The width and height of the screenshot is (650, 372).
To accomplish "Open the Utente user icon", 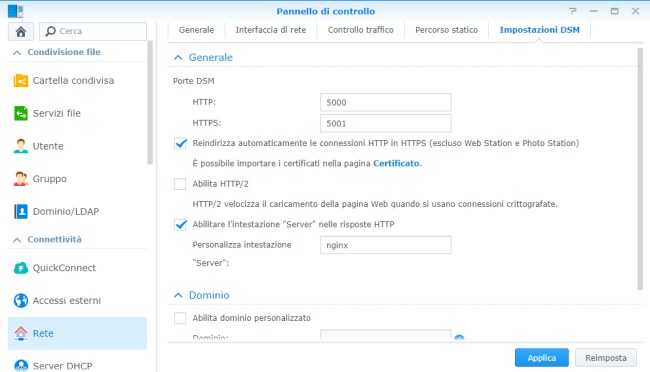I will 21,146.
